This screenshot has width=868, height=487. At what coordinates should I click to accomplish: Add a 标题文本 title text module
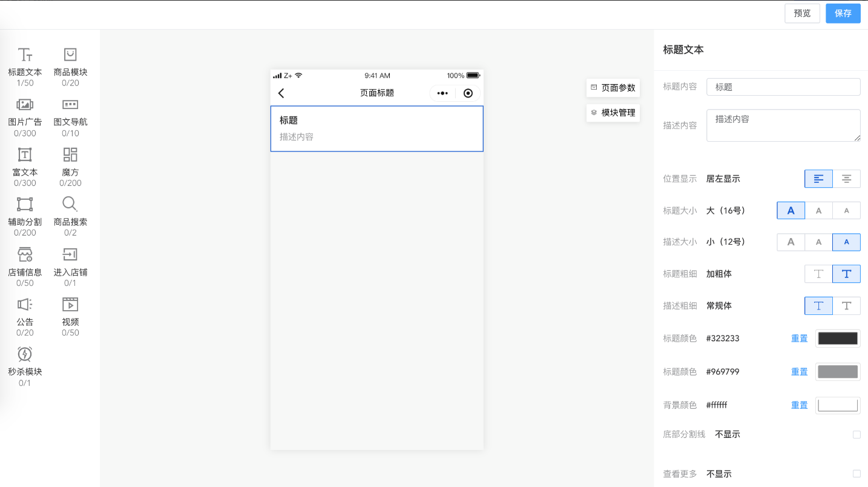(25, 67)
